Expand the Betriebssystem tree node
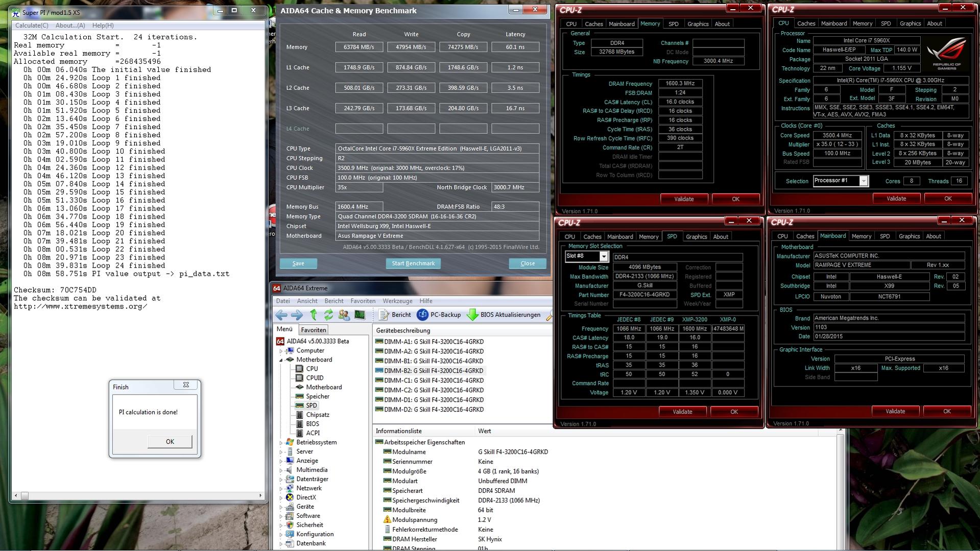This screenshot has width=980, height=551. [281, 443]
